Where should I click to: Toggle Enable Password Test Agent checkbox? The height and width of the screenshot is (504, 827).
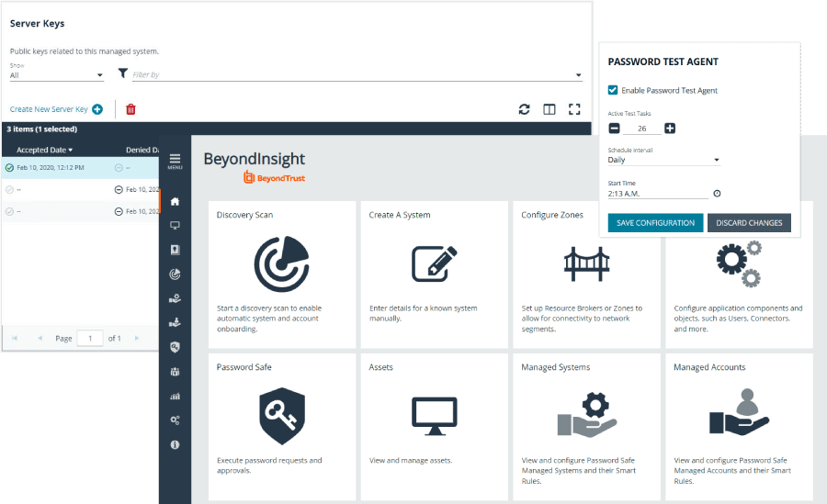(613, 90)
